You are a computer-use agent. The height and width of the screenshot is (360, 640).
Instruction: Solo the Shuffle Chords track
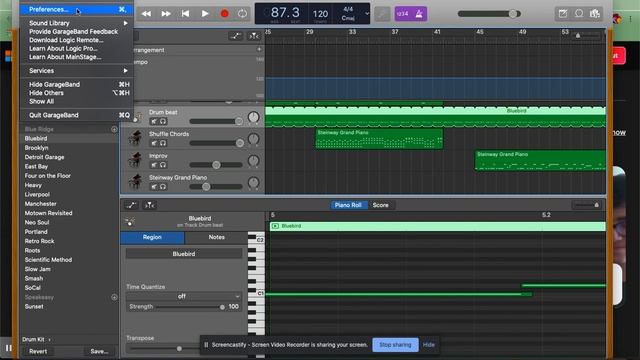[162, 143]
